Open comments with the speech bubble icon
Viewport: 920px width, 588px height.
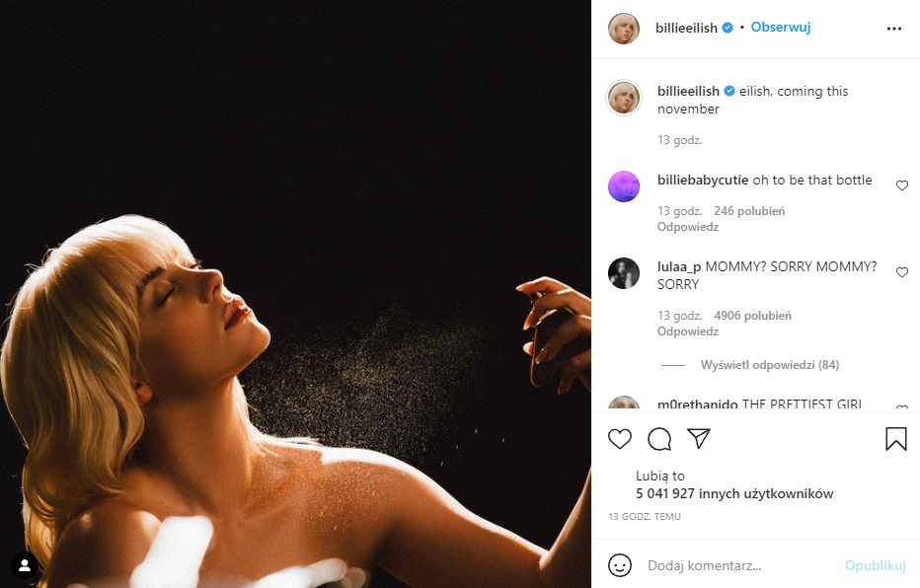coord(659,439)
